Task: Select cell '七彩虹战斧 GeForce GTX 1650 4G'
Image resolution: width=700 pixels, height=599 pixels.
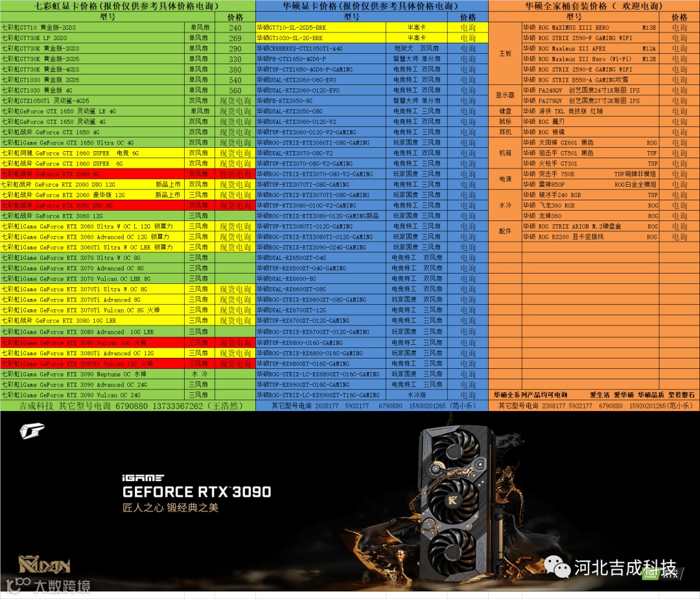Action: coord(93,132)
